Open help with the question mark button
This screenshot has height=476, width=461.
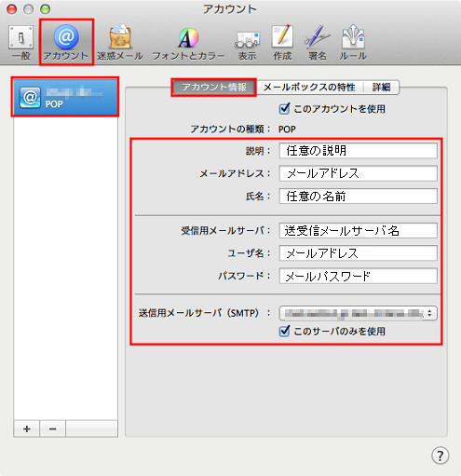click(x=440, y=456)
